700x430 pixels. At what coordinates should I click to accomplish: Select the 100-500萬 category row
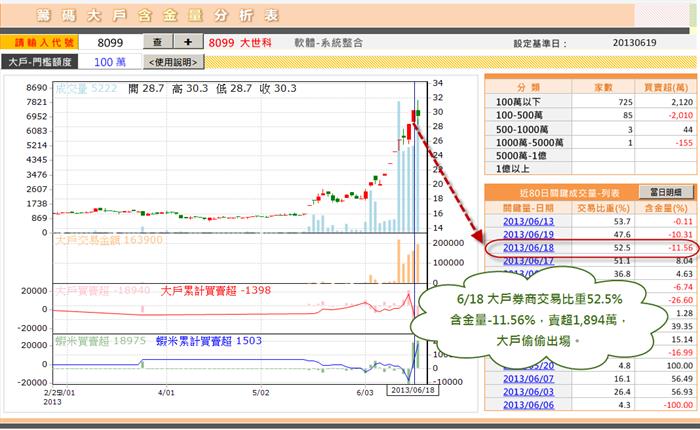pos(590,115)
